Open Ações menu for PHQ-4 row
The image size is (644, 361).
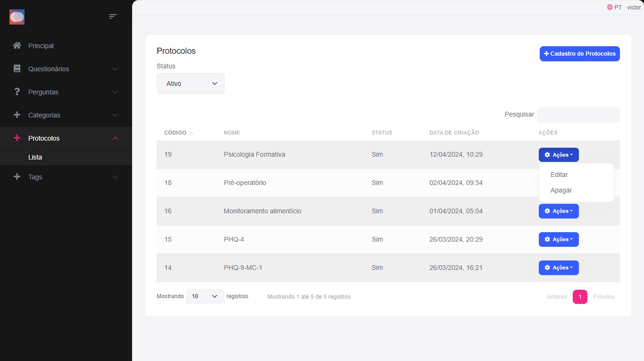[x=559, y=239]
